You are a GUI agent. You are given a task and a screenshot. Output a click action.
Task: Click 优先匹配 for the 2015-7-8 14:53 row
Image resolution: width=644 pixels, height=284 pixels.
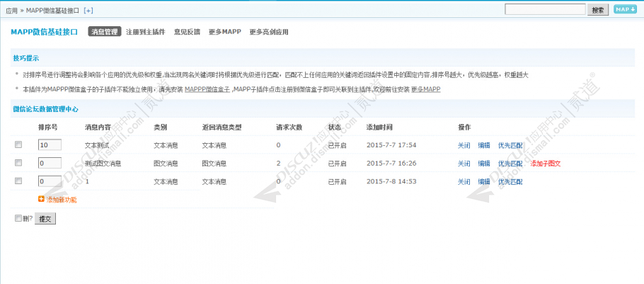pos(510,181)
